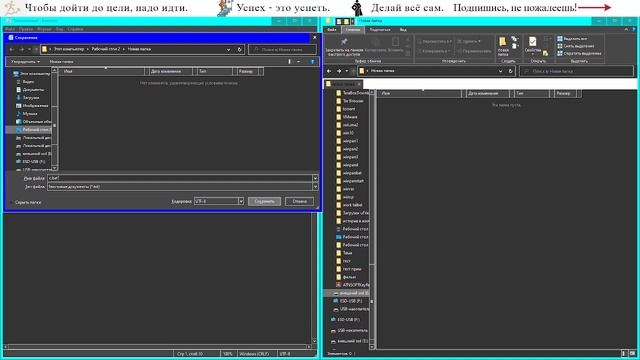The height and width of the screenshot is (360, 640).
Task: Open the file name history dropdown arrow
Action: [315, 178]
